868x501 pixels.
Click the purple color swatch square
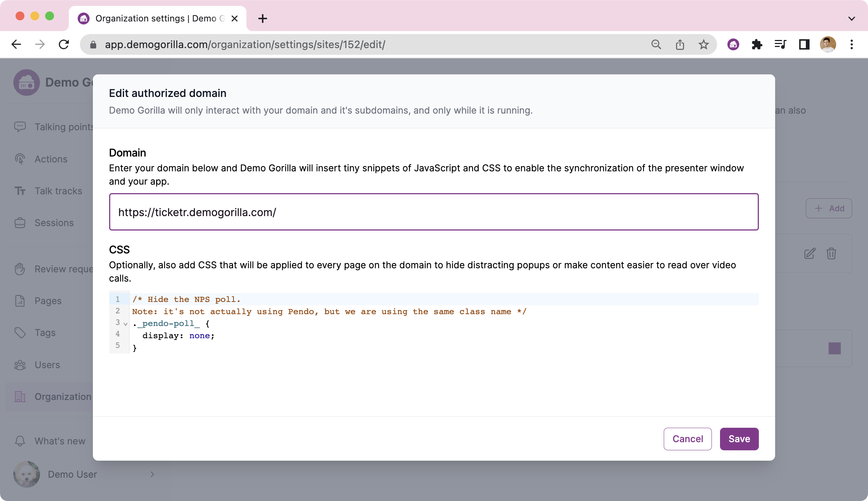pos(834,348)
